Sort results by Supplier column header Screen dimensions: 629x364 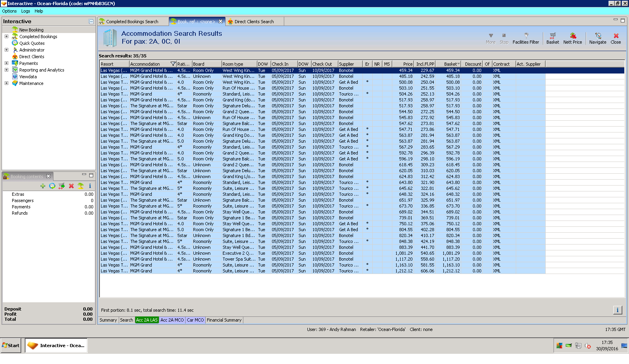click(350, 64)
